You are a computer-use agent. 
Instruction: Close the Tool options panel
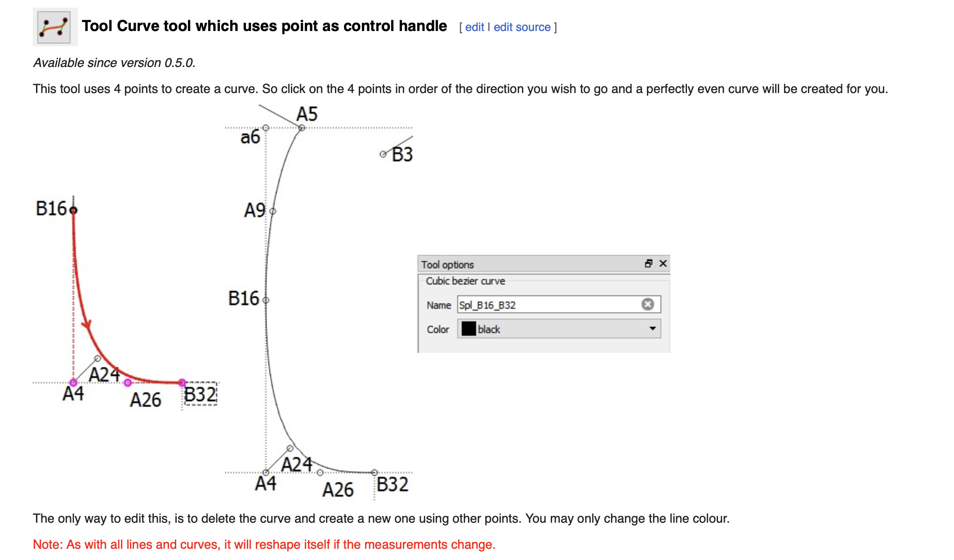(x=663, y=264)
